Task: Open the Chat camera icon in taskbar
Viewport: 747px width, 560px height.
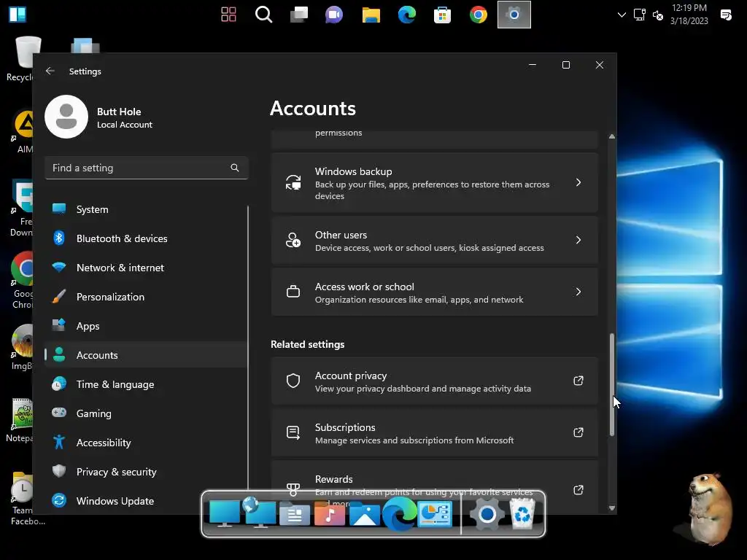Action: coord(334,15)
